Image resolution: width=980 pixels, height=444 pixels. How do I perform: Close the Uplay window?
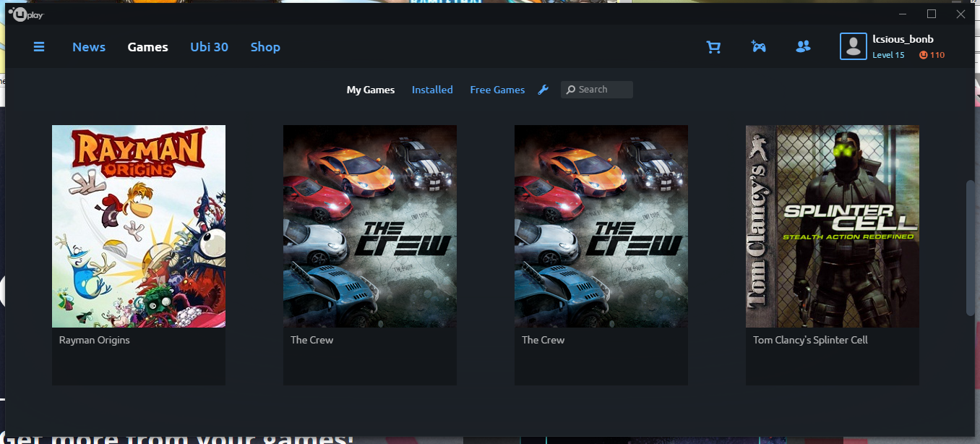coord(960,14)
